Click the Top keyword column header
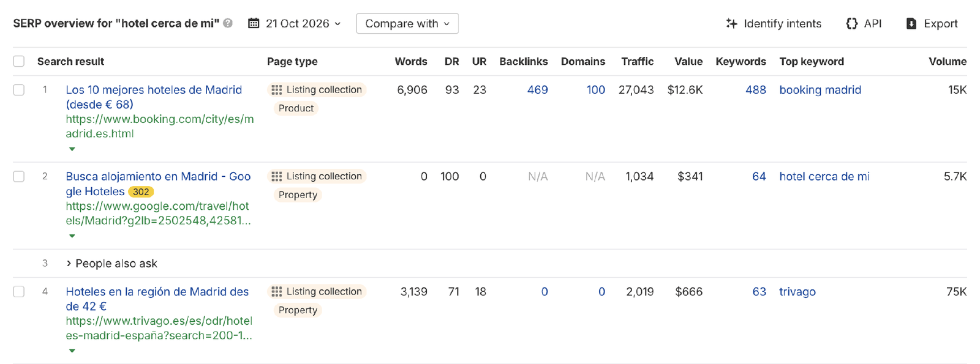 click(x=812, y=61)
